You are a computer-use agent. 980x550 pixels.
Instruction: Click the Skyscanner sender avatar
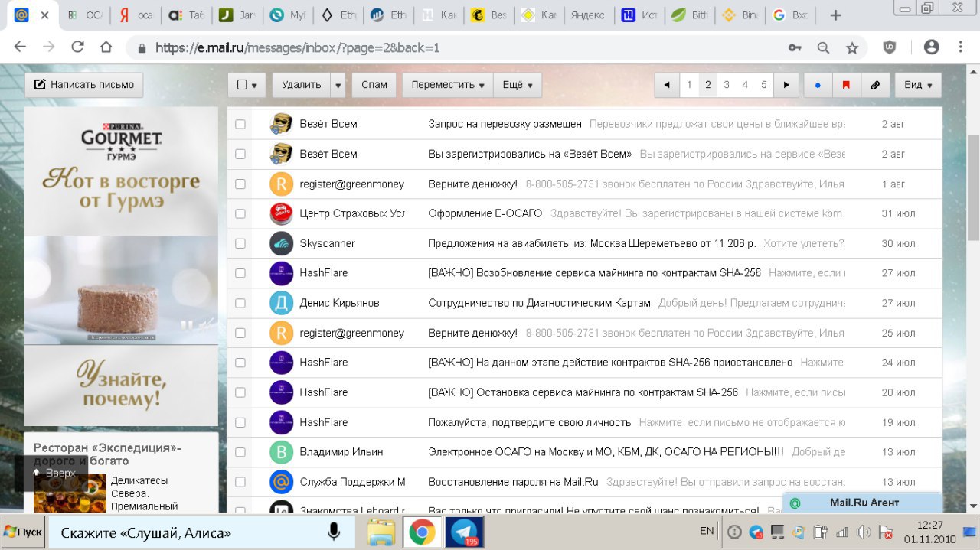[x=282, y=243]
